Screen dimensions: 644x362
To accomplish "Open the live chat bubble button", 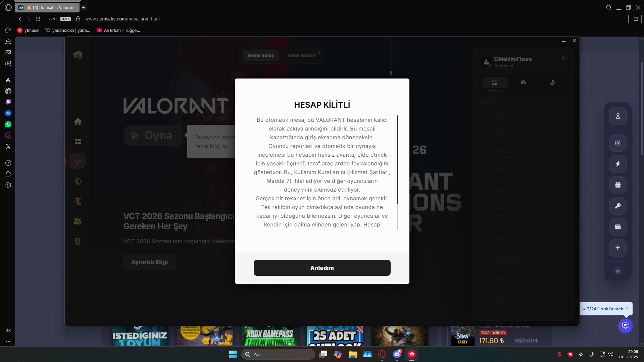I will coord(626,326).
